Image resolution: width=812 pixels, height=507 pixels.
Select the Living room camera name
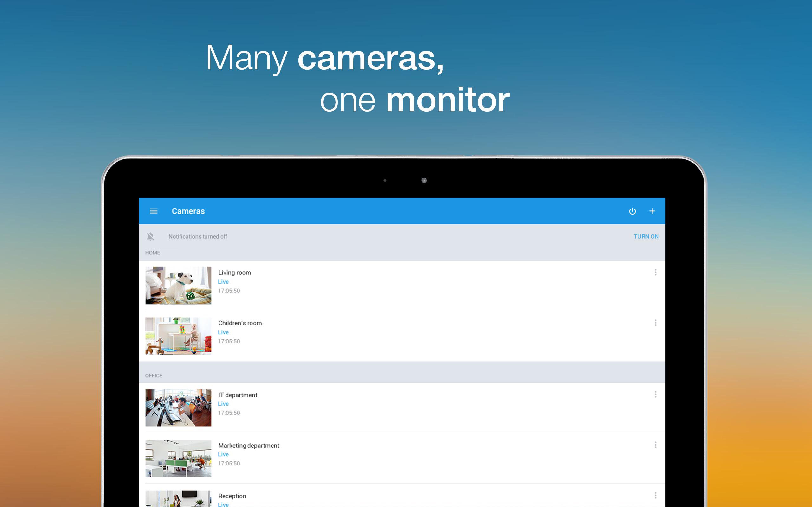(234, 273)
